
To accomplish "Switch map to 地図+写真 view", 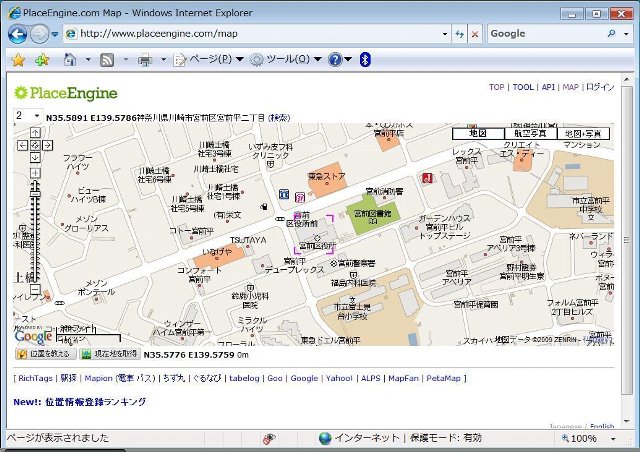I will tap(583, 134).
